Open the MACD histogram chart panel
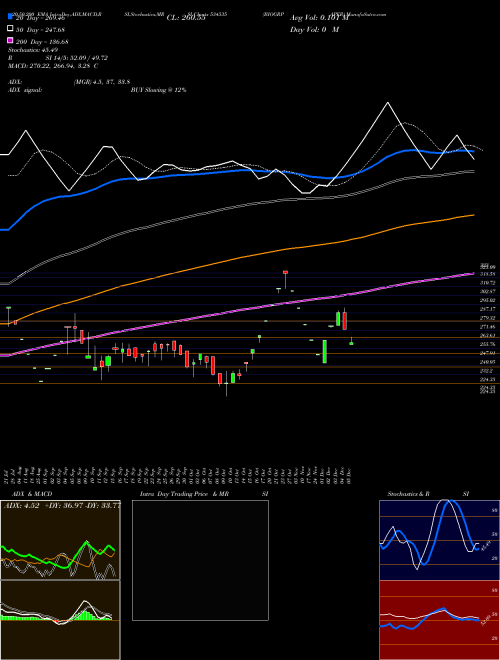The image size is (500, 660). tap(60, 620)
